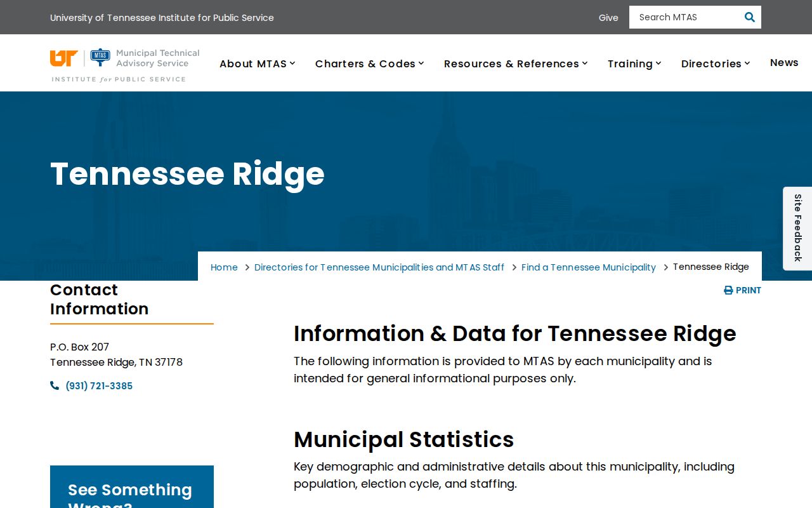Expand the About MTAS dropdown
This screenshot has height=508, width=812.
pos(258,63)
